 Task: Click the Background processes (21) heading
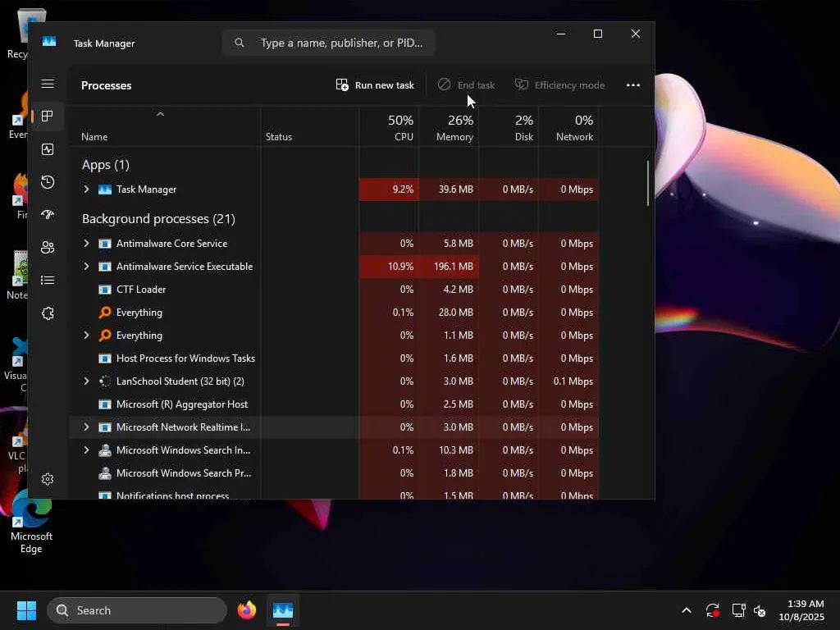tap(158, 218)
